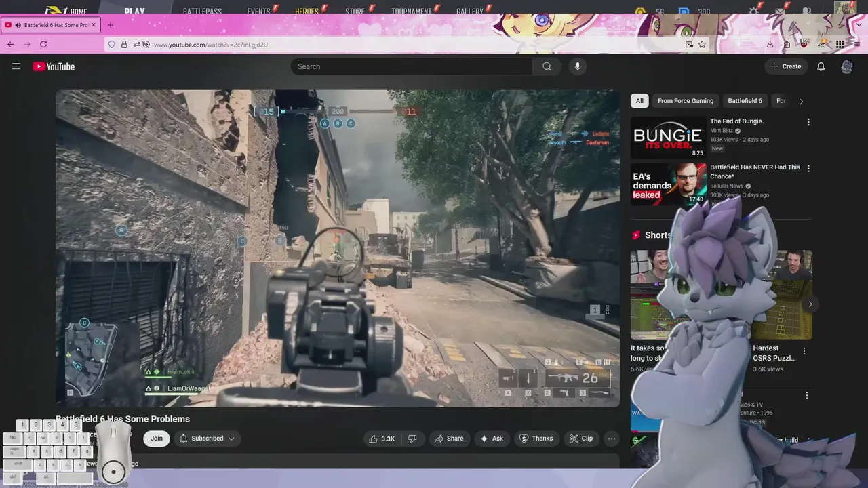868x488 pixels.
Task: Open picture-in-picture from the address bar
Action: (x=689, y=44)
